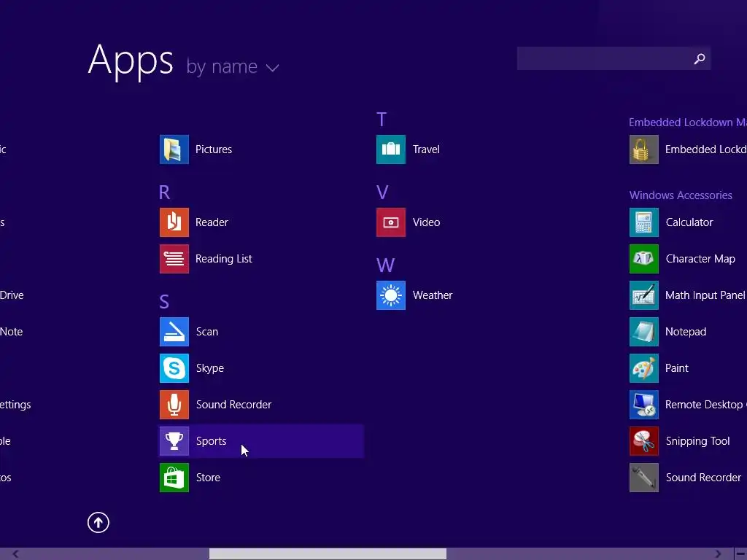Open the Notepad icon

[643, 332]
